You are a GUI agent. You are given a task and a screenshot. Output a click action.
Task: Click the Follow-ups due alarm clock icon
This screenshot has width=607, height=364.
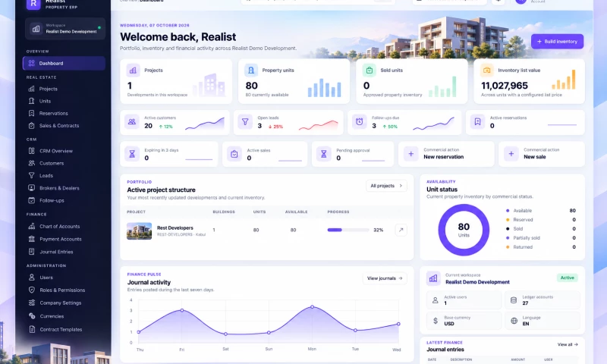tap(359, 122)
